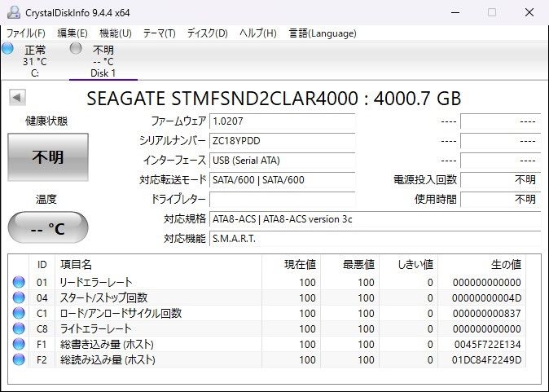Click status orb for ライトエラーレート row
Image resolution: width=549 pixels, height=392 pixels.
pyautogui.click(x=19, y=328)
